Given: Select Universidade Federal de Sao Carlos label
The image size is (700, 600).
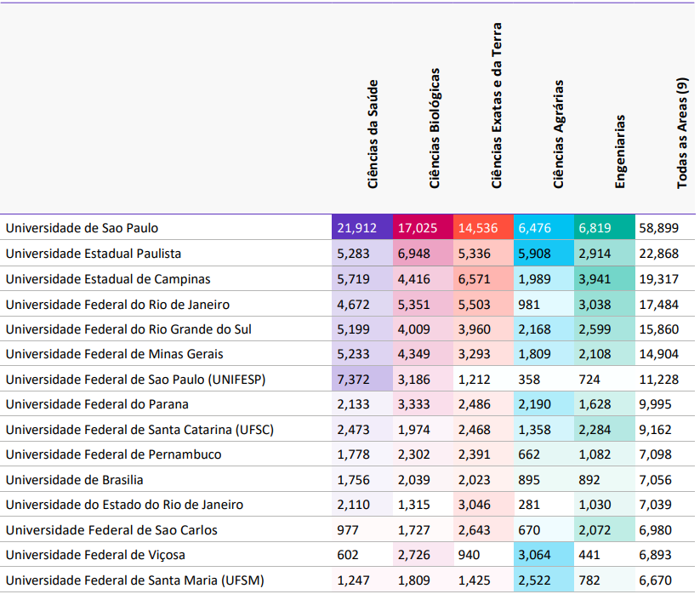Looking at the screenshot, I should 111,530.
